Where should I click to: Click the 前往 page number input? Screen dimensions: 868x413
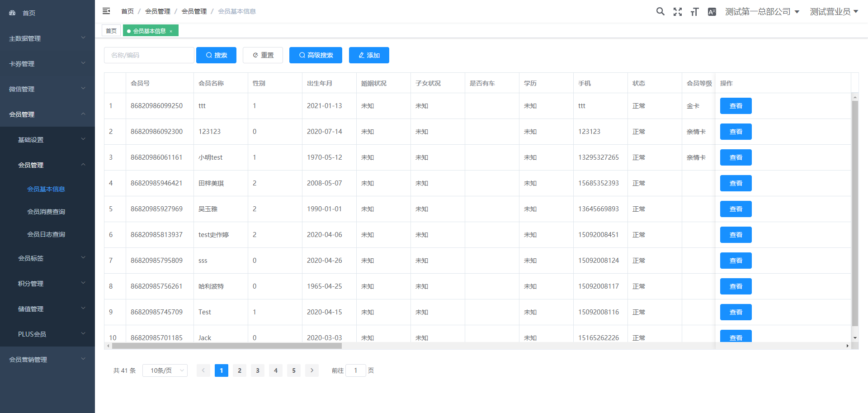pyautogui.click(x=356, y=370)
